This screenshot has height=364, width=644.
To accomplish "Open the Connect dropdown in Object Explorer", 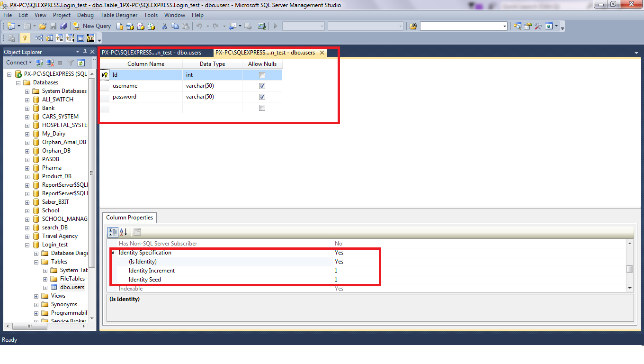I will click(x=19, y=63).
